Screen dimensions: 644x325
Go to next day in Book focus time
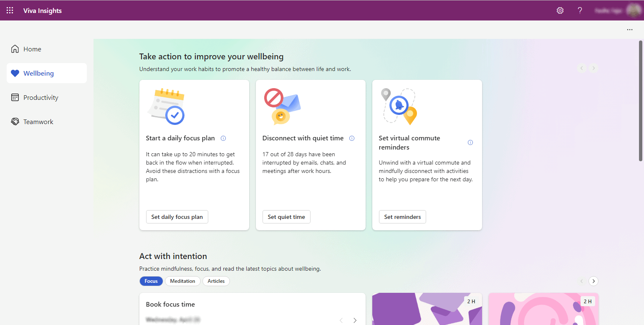pos(355,320)
